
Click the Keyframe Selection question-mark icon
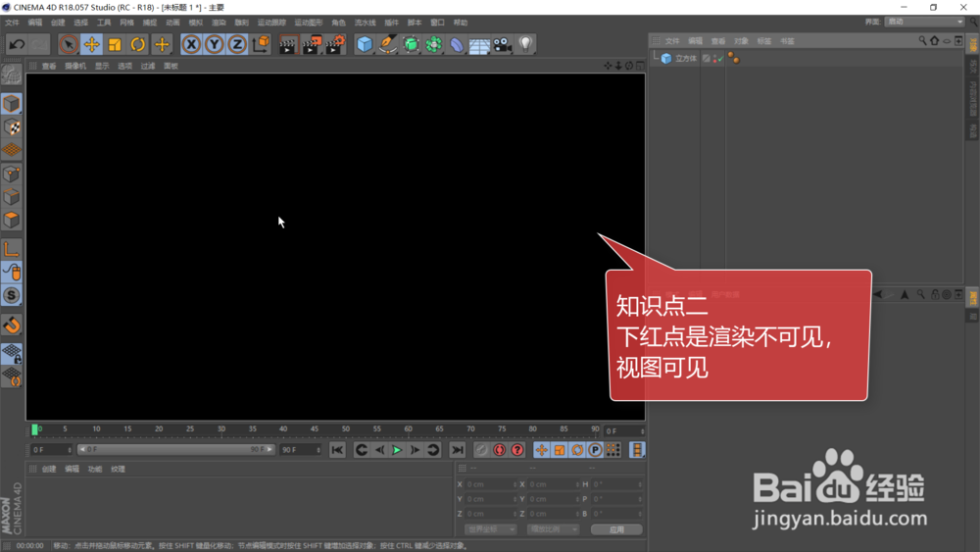coord(517,450)
